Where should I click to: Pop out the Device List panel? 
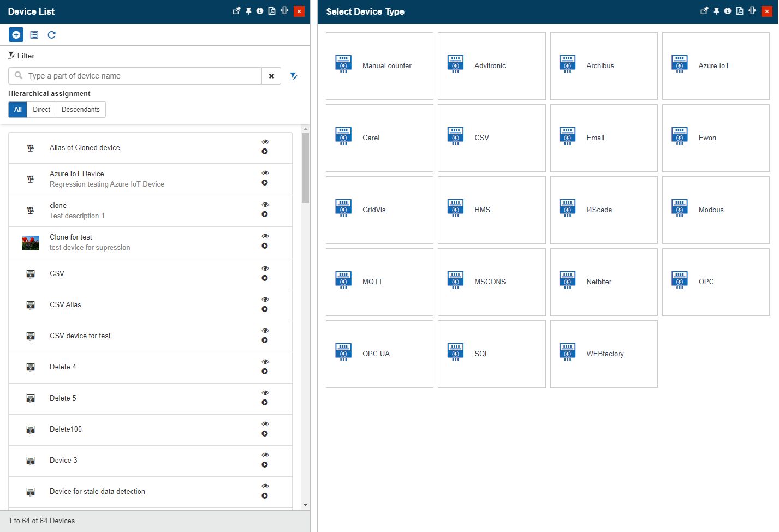[x=236, y=11]
